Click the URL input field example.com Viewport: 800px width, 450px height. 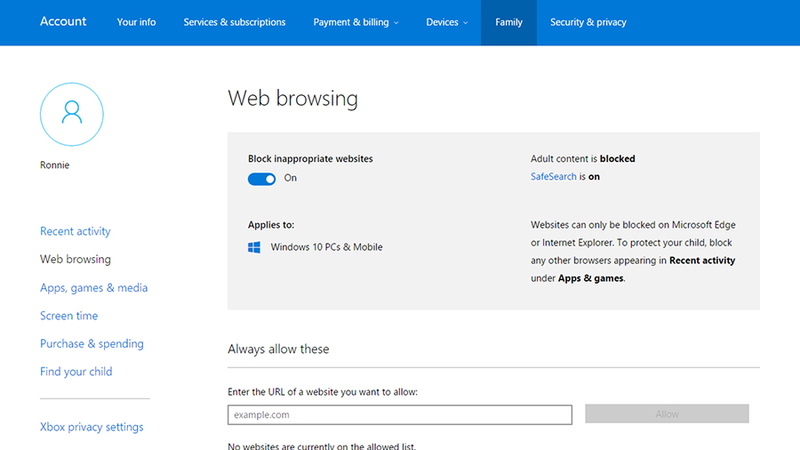click(400, 415)
